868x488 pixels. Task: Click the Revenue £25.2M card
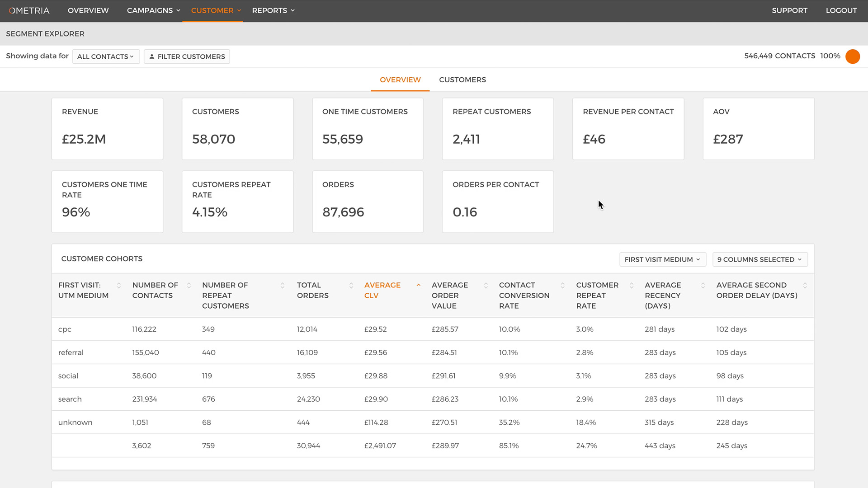coord(107,129)
